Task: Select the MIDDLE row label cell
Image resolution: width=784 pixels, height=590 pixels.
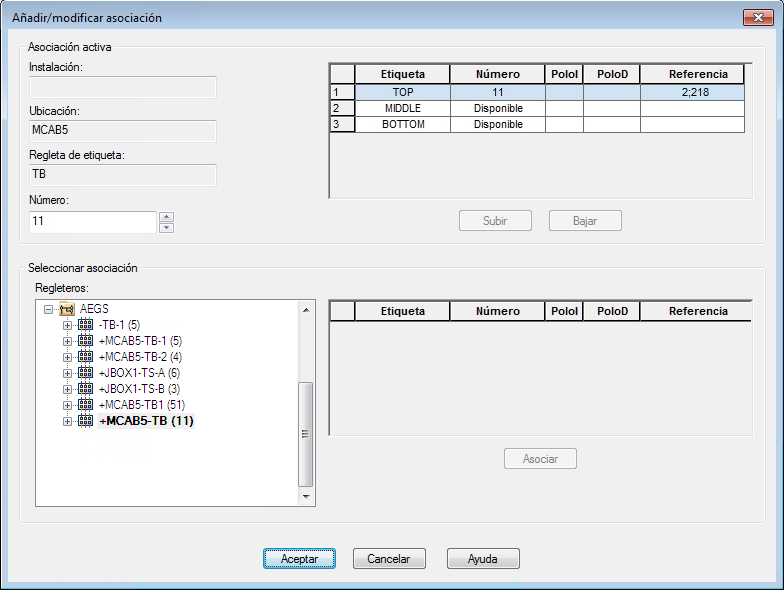Action: pyautogui.click(x=402, y=108)
